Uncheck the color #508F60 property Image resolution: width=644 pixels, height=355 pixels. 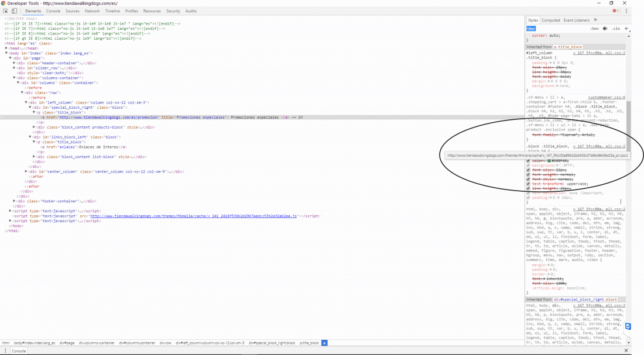coord(528,161)
